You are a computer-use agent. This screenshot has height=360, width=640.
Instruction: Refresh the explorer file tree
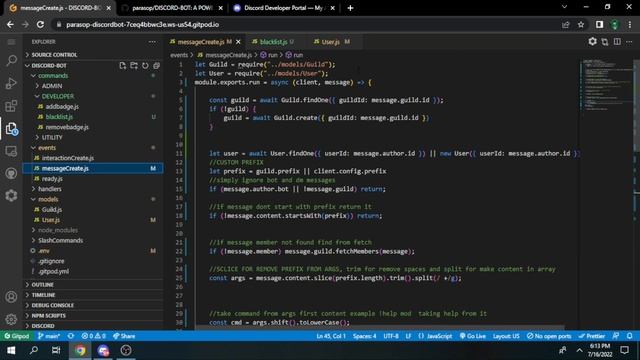(145, 65)
